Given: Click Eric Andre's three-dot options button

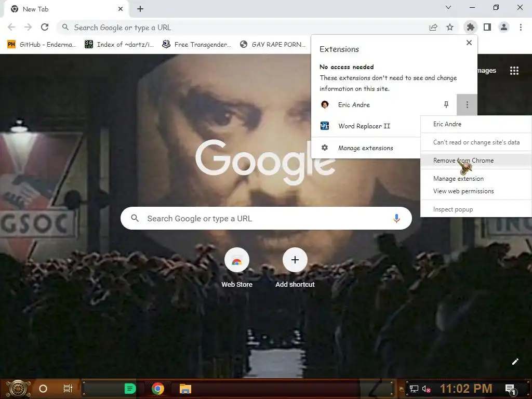Looking at the screenshot, I should tap(467, 105).
